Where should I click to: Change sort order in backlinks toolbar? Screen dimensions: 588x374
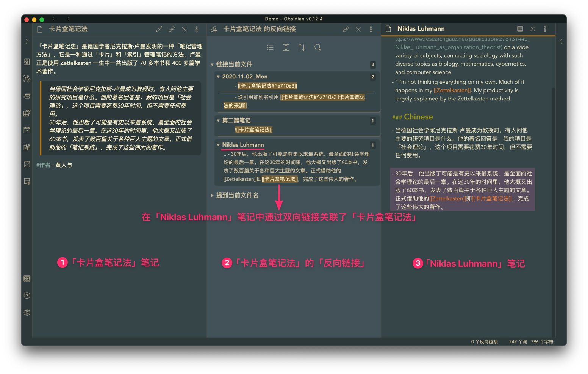click(302, 47)
